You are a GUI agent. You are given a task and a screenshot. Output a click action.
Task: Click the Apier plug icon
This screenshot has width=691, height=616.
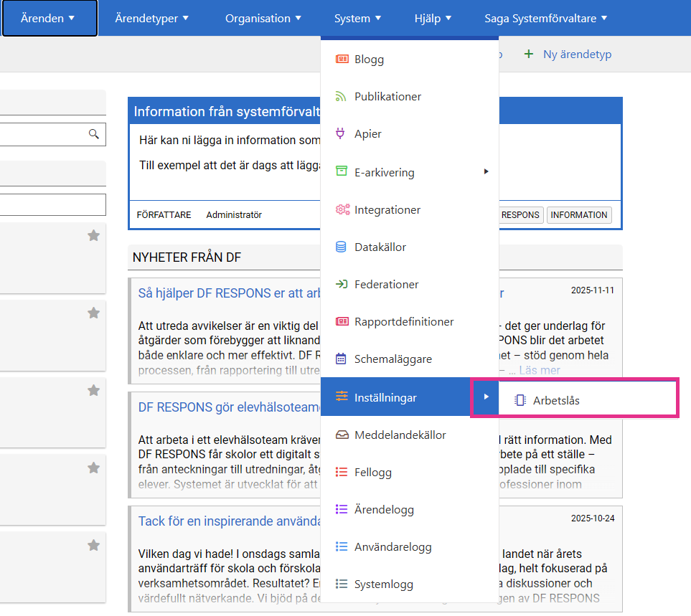pyautogui.click(x=342, y=134)
